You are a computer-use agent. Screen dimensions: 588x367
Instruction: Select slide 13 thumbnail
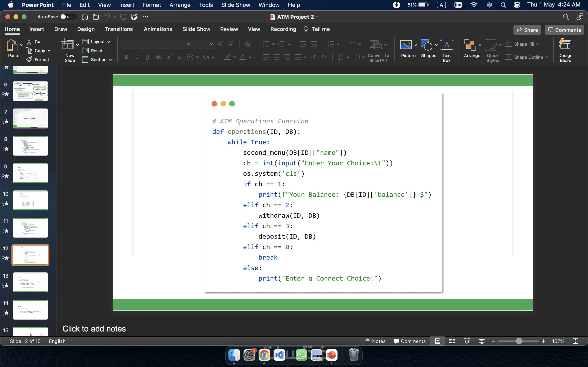coord(30,282)
